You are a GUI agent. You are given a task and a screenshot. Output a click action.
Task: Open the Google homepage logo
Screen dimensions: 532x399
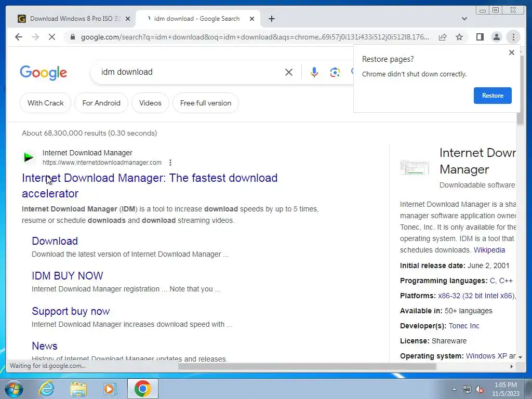click(44, 73)
